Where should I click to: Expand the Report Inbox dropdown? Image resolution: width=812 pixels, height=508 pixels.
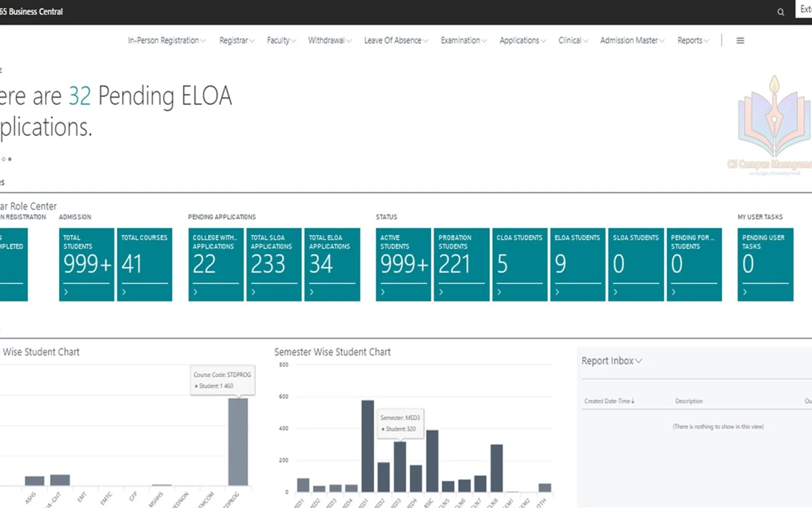pos(612,361)
